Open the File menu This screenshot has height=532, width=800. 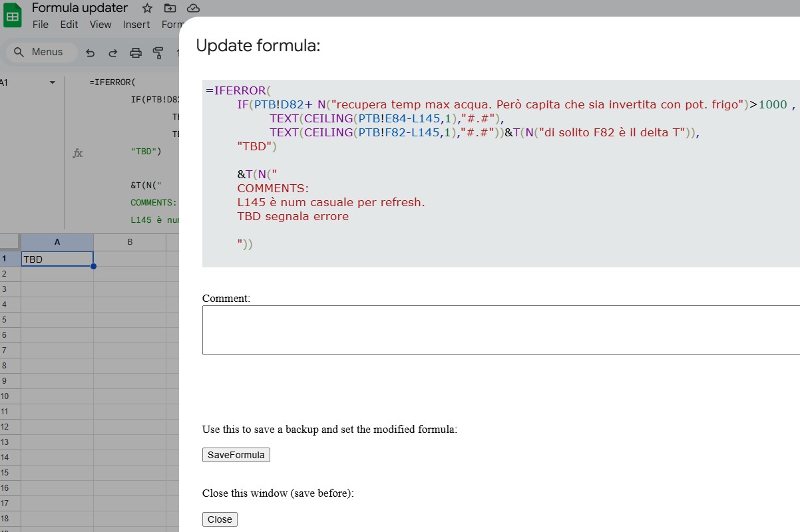coord(41,25)
